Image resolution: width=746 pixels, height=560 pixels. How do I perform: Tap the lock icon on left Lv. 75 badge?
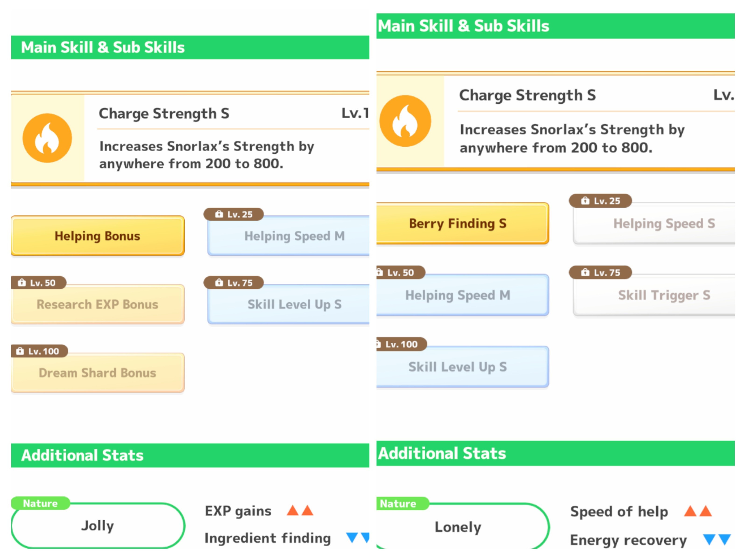[x=219, y=282]
